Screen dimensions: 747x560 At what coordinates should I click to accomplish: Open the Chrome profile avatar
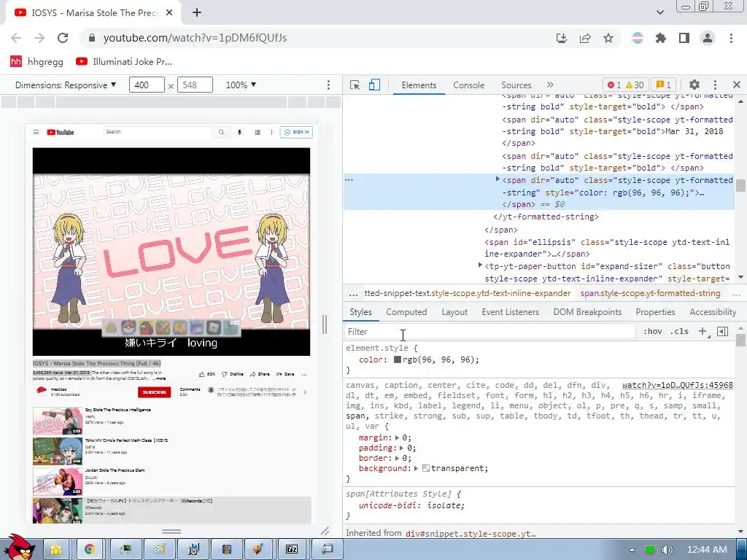point(708,38)
